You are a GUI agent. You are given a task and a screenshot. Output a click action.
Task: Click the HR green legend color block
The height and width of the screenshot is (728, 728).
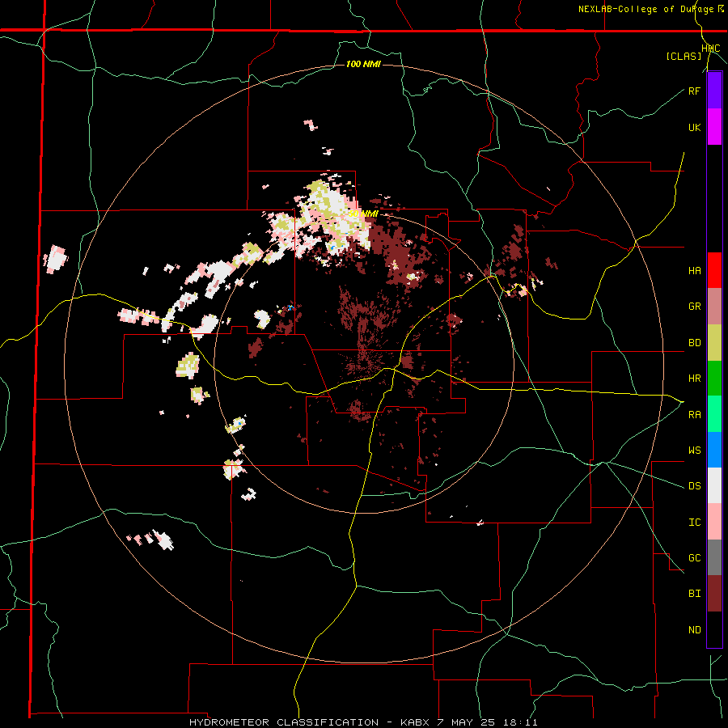click(x=714, y=379)
